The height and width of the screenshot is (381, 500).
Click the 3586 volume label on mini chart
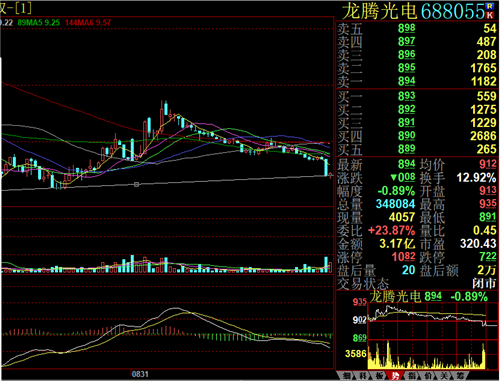[356, 354]
